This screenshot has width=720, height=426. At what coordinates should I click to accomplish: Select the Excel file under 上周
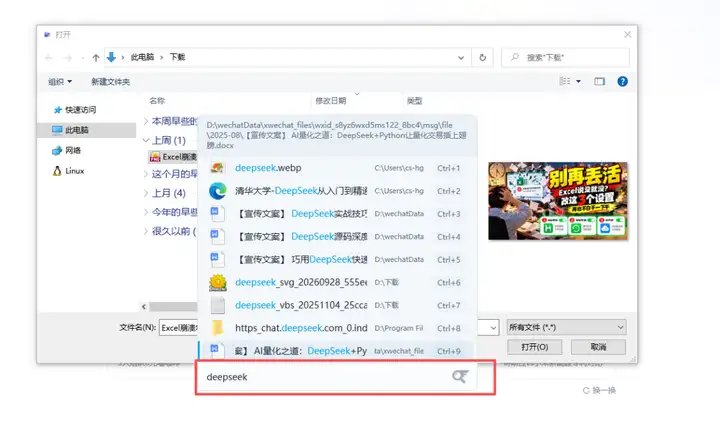point(173,157)
